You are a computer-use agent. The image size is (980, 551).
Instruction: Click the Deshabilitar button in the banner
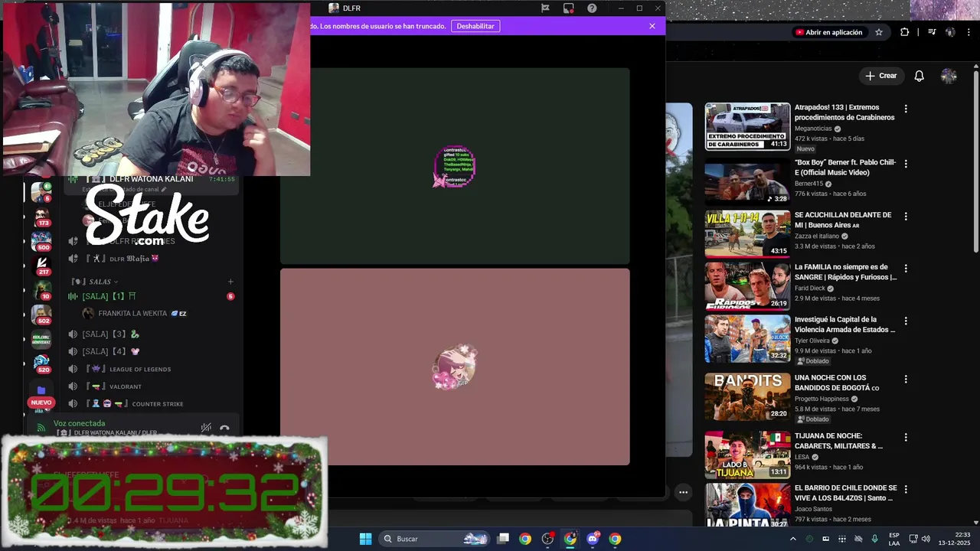[475, 26]
